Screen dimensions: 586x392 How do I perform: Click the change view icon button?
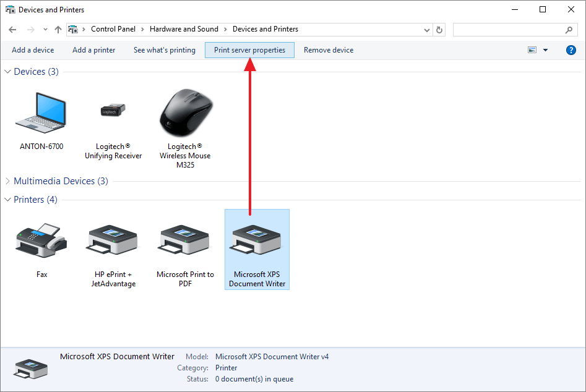[532, 50]
